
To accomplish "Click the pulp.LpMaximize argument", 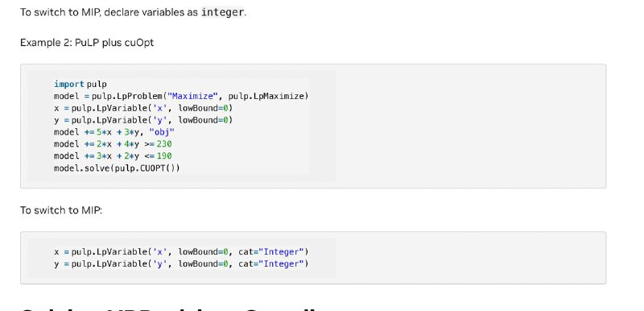I will [x=266, y=96].
